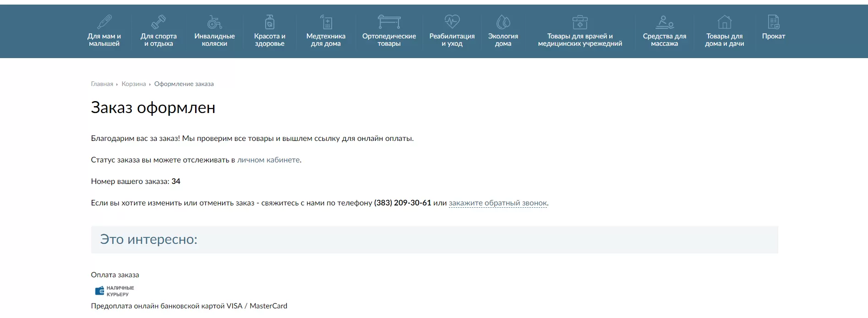Click the rental document icon
Image resolution: width=868 pixels, height=318 pixels.
[773, 22]
